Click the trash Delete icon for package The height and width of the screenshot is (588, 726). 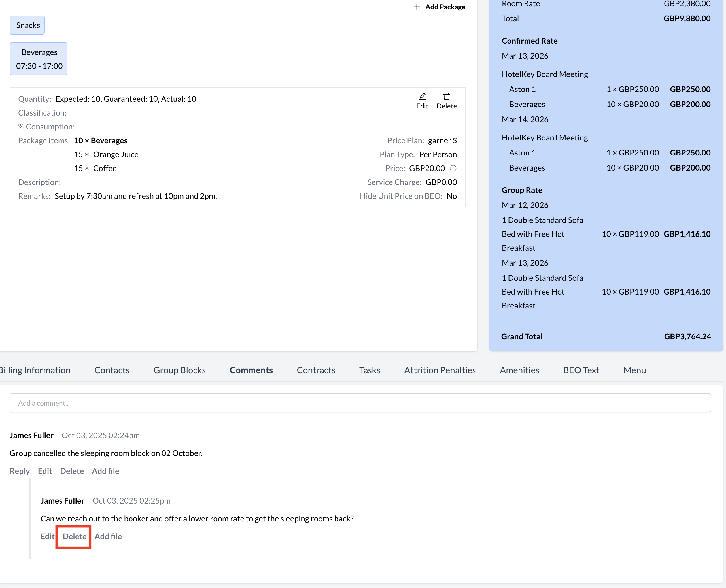pos(446,97)
